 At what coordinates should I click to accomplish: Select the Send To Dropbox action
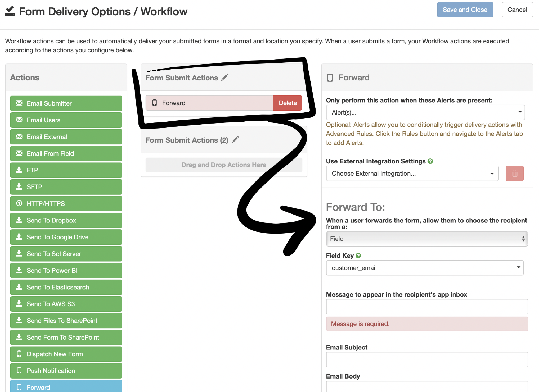pos(66,220)
